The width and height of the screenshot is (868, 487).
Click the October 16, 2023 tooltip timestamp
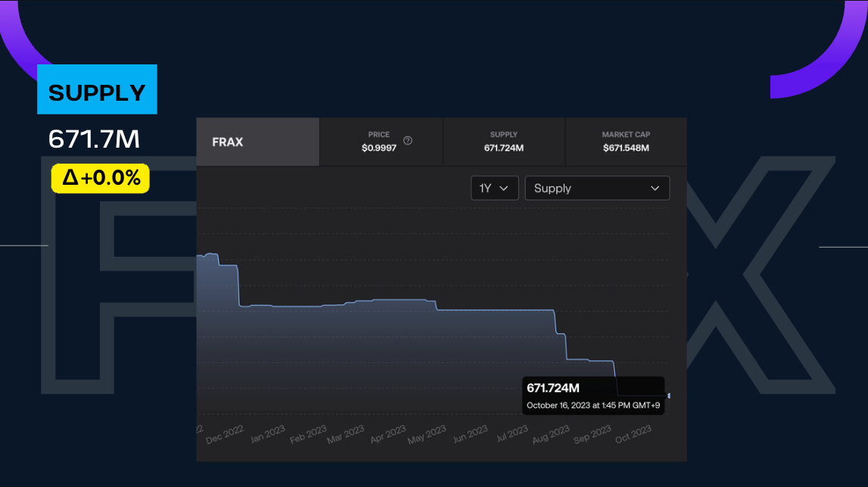point(593,406)
